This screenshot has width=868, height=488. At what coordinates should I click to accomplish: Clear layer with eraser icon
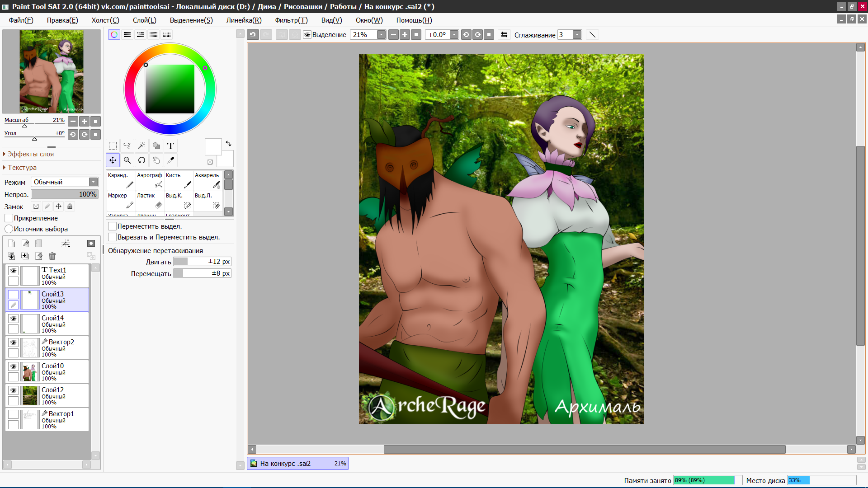point(39,256)
